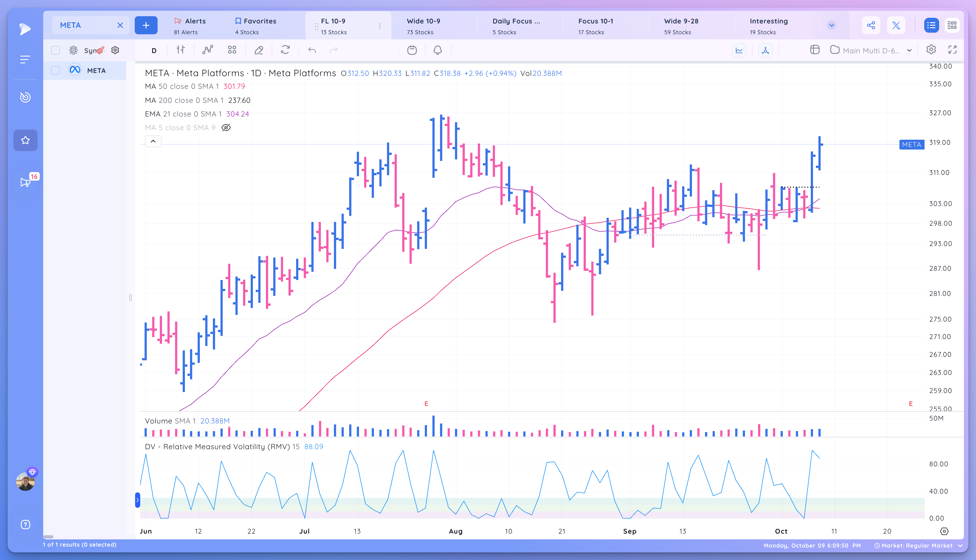
Task: Select the META row in the watchlist
Action: click(85, 70)
